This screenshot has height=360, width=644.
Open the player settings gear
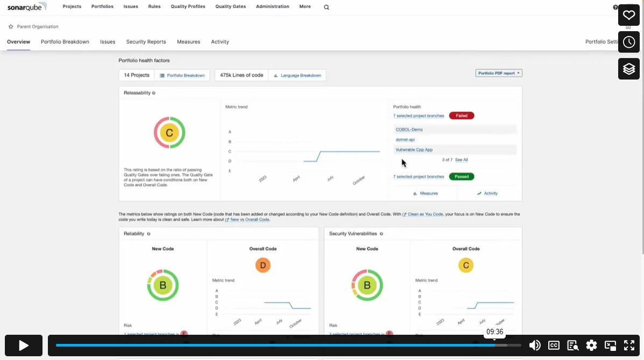(x=591, y=345)
